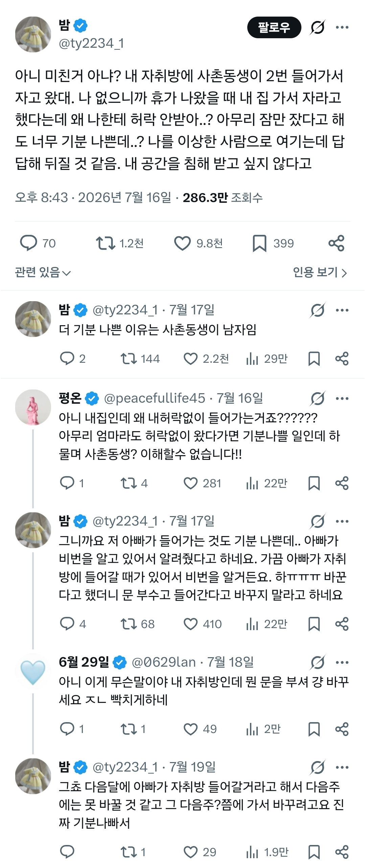Share the last reply dated 7월 19일
The image size is (365, 868).
[x=342, y=852]
